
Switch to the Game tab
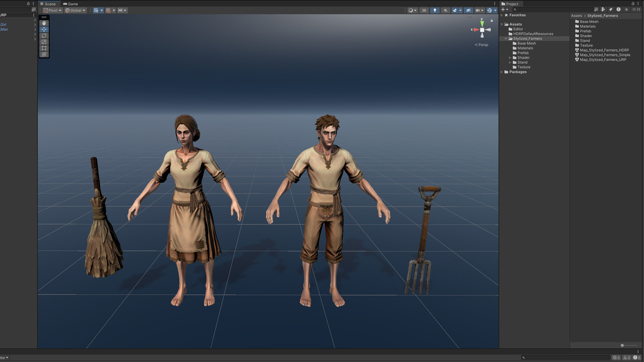pyautogui.click(x=71, y=4)
